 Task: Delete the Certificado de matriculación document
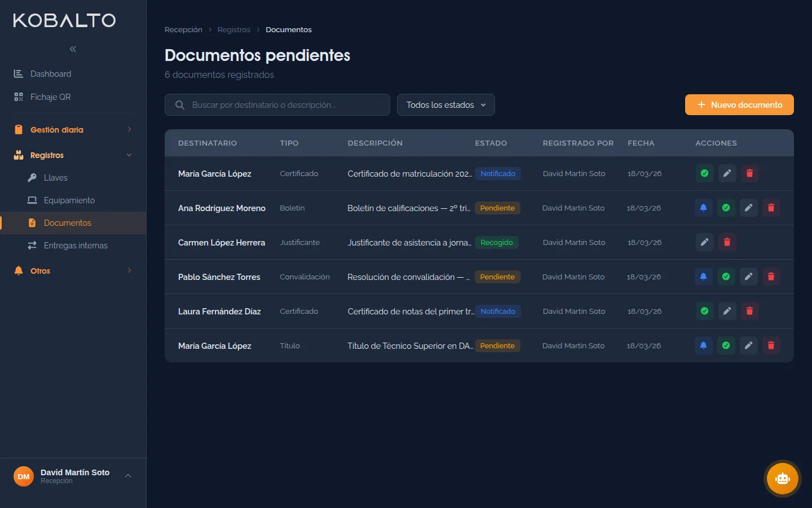pos(749,173)
